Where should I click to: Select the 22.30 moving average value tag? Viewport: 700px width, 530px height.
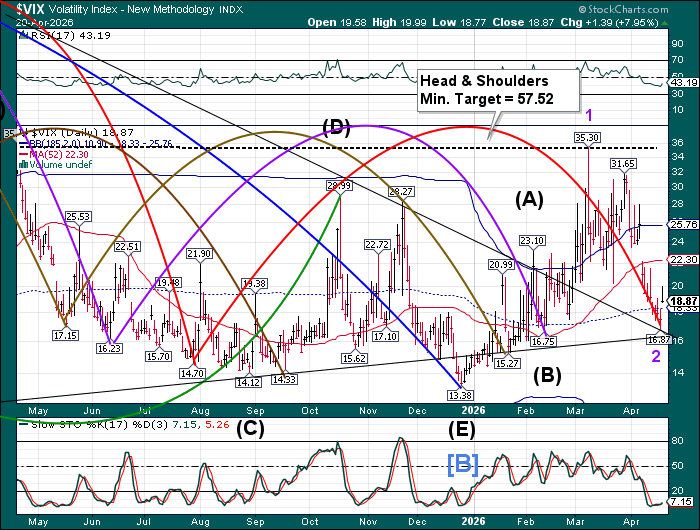pyautogui.click(x=683, y=259)
